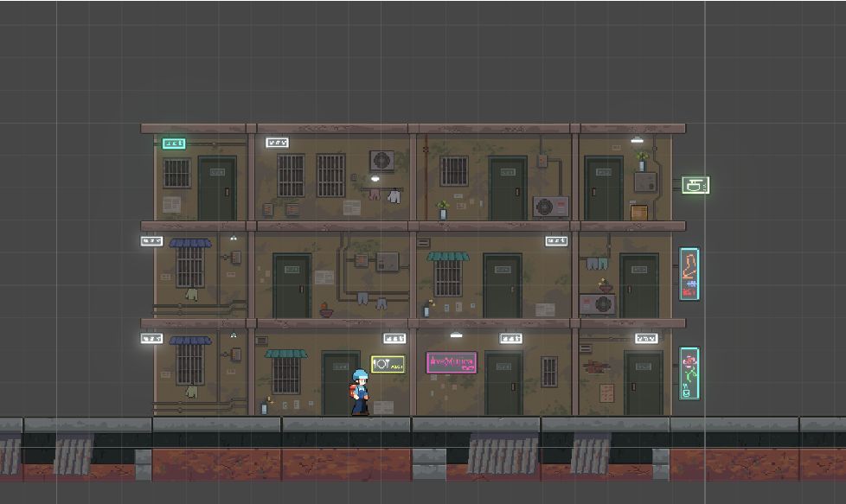Click the teal awning on the second floor

(448, 256)
